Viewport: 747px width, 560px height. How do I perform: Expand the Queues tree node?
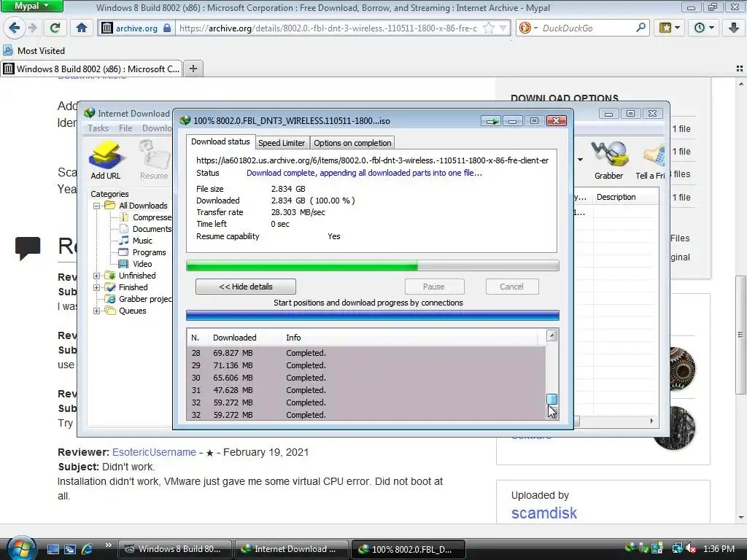[97, 311]
